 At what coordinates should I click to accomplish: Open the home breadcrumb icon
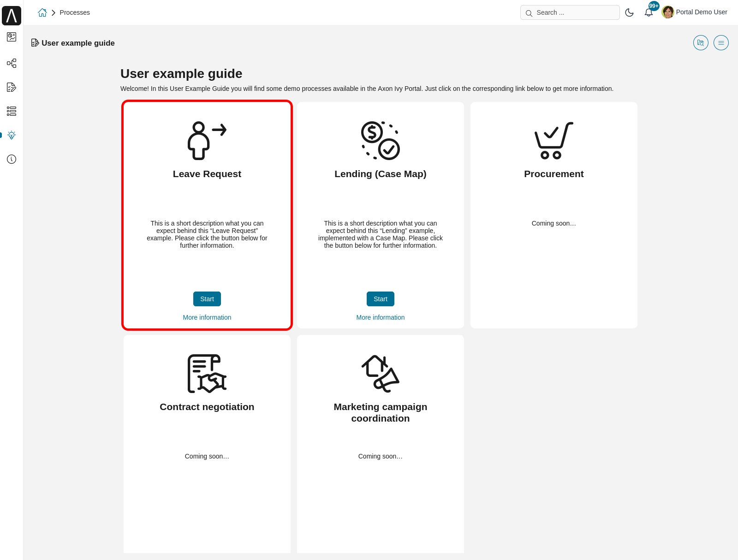click(42, 12)
